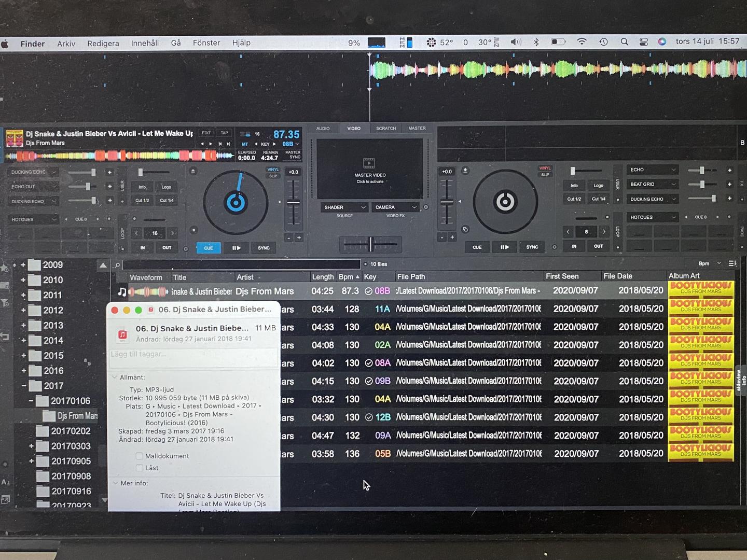
Task: Open macOS Spotlight search icon
Action: pos(624,42)
